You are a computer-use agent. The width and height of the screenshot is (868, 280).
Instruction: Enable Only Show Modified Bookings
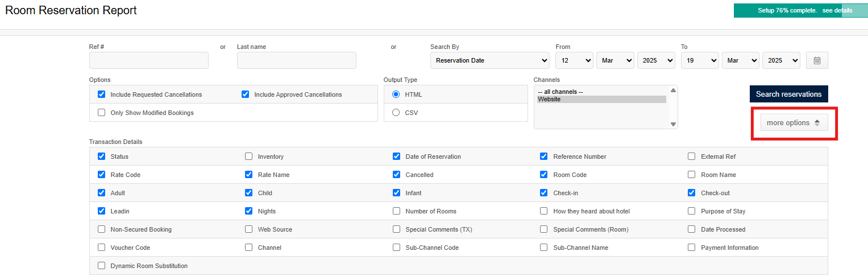[102, 113]
